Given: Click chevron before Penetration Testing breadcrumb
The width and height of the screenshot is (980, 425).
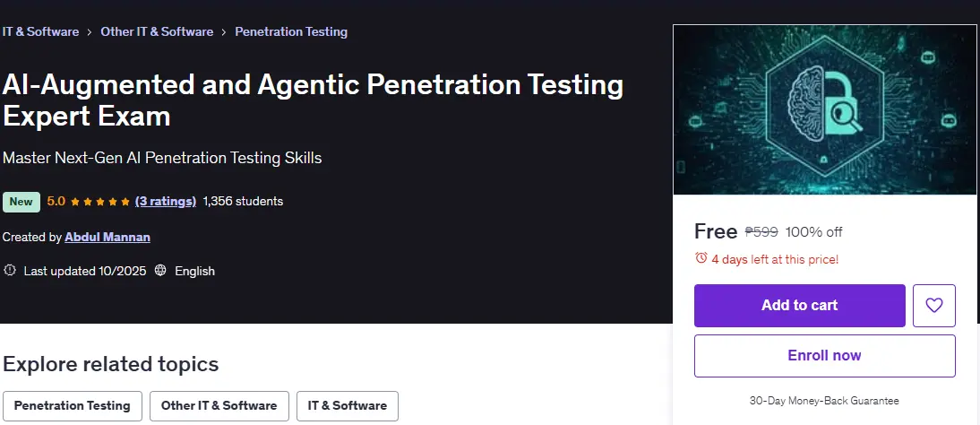Looking at the screenshot, I should (224, 32).
